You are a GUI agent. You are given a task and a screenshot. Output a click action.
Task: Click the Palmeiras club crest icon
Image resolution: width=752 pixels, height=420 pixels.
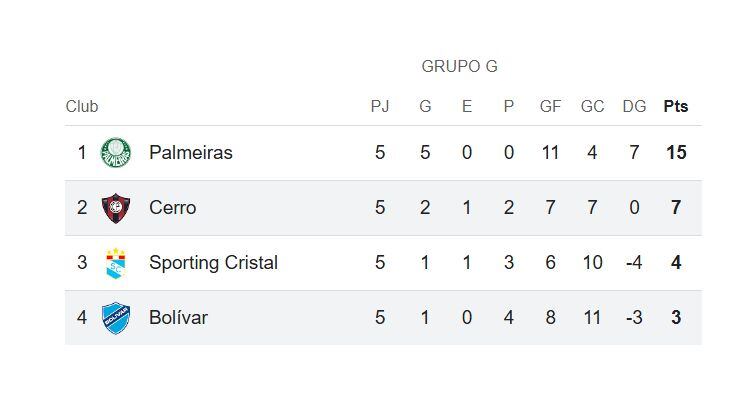(116, 153)
